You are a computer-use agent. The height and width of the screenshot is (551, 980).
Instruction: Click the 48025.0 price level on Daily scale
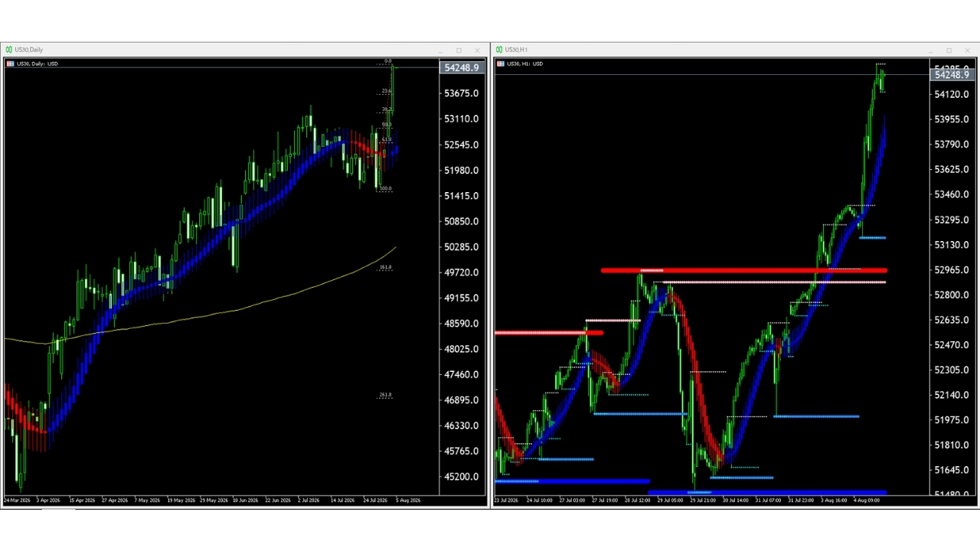[461, 349]
